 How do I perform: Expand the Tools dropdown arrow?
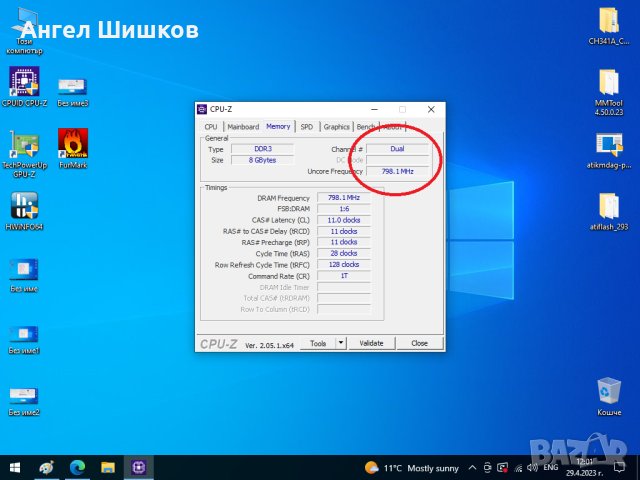point(341,343)
